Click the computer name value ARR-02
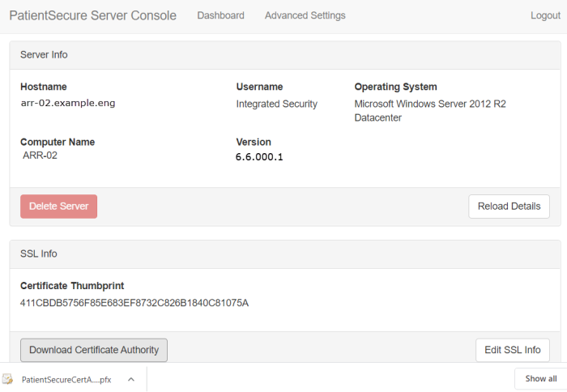This screenshot has width=567, height=392. tap(40, 156)
